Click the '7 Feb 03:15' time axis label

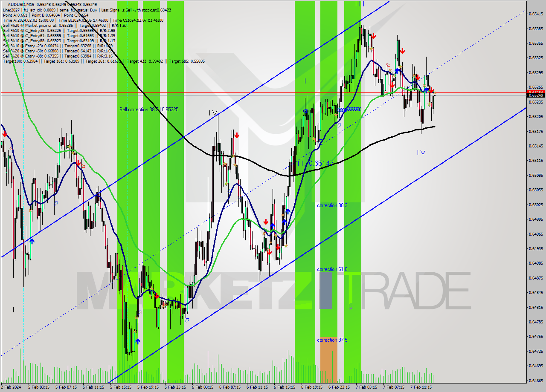tap(366, 387)
